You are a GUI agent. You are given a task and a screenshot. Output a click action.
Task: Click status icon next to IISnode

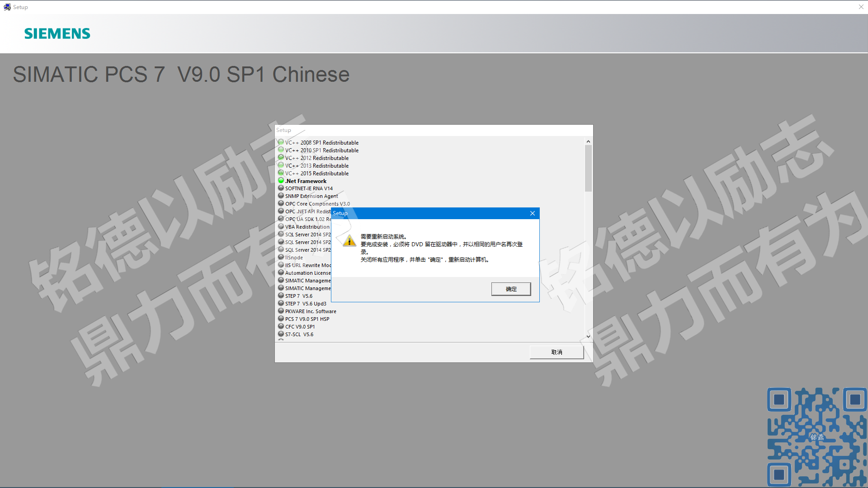[281, 258]
